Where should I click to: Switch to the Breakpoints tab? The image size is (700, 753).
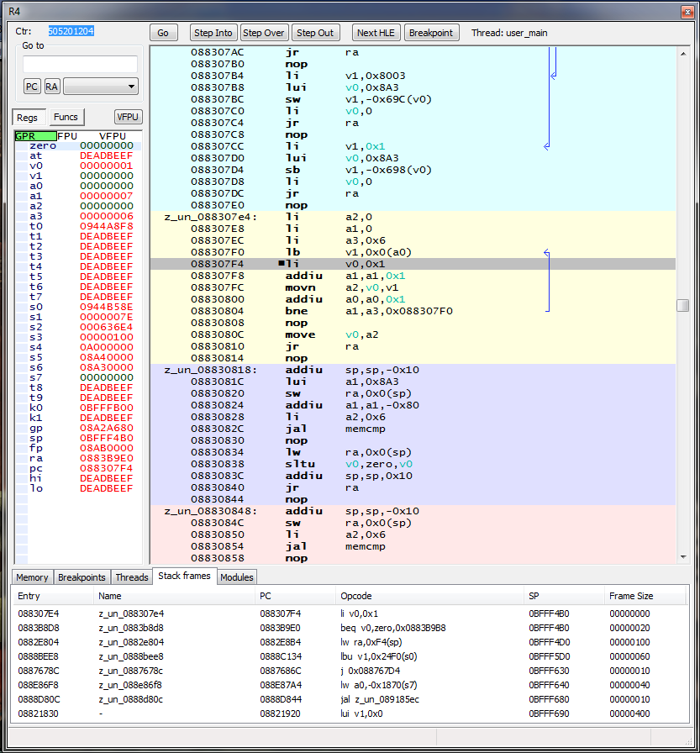(x=82, y=577)
